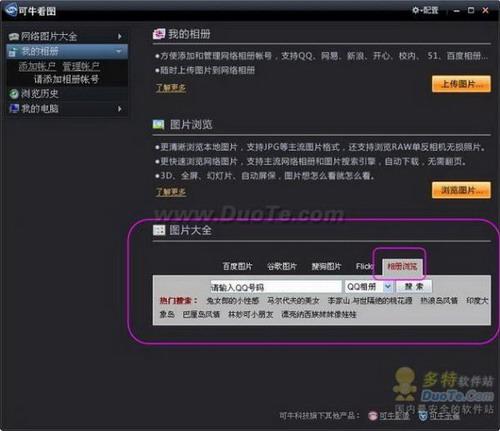Open the QQ相册 dropdown

tap(388, 286)
